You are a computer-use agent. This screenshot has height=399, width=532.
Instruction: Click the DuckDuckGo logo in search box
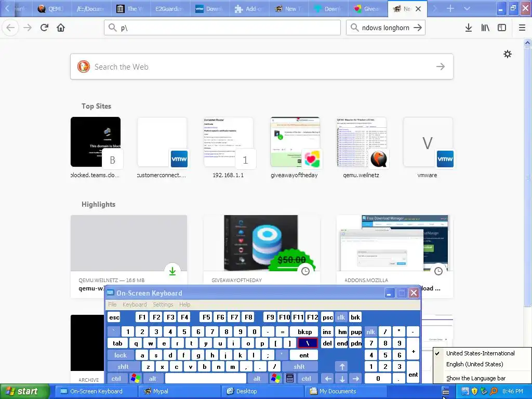click(84, 66)
